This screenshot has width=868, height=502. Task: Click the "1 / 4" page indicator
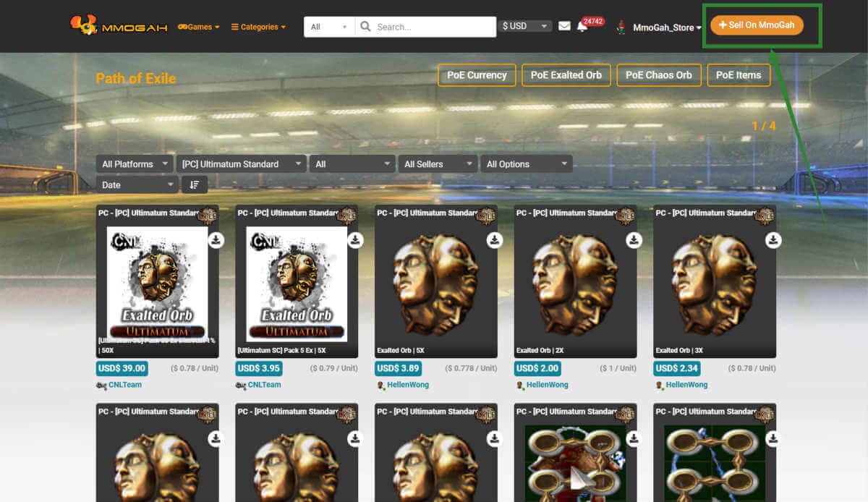tap(764, 126)
